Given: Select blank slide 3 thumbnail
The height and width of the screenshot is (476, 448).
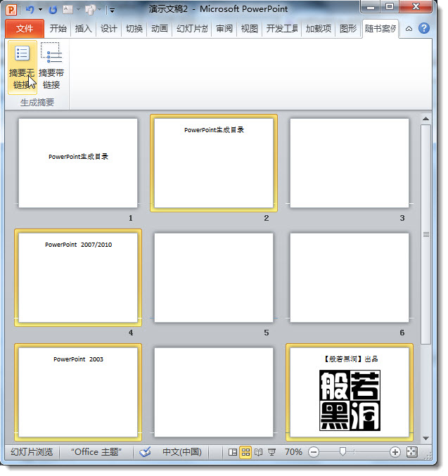Looking at the screenshot, I should [350, 163].
